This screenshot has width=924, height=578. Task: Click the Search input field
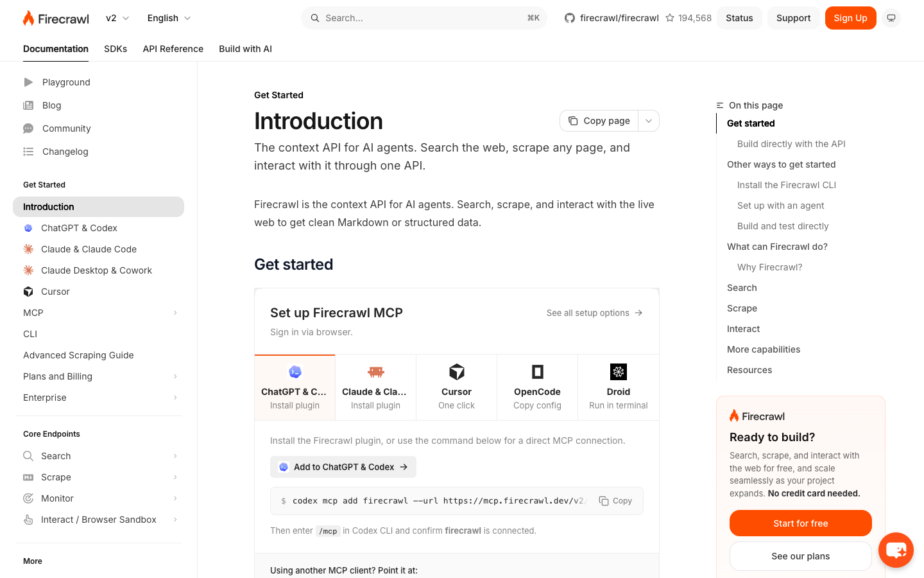pos(424,18)
